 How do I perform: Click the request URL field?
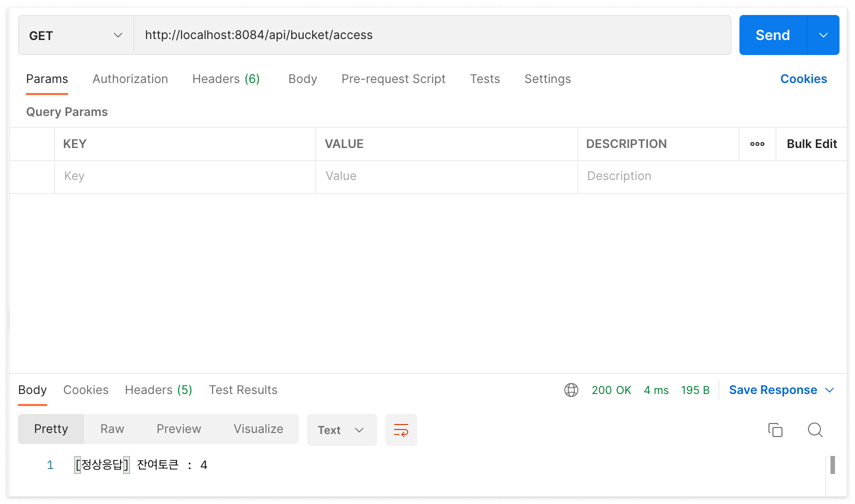(x=432, y=35)
